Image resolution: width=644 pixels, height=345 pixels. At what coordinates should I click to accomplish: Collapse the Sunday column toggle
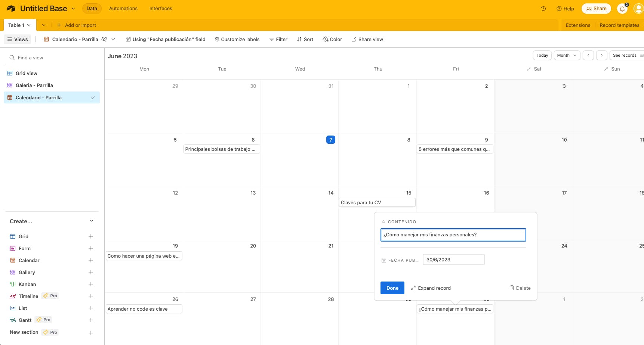coord(606,69)
